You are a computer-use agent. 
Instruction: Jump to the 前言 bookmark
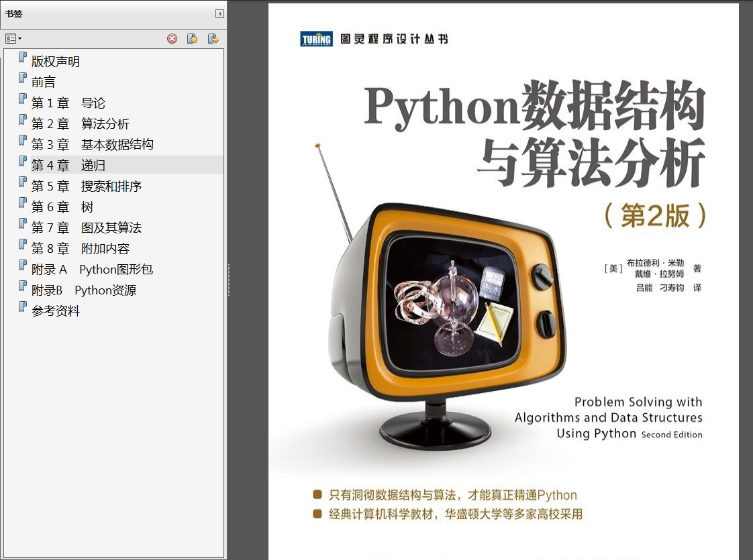click(x=43, y=82)
